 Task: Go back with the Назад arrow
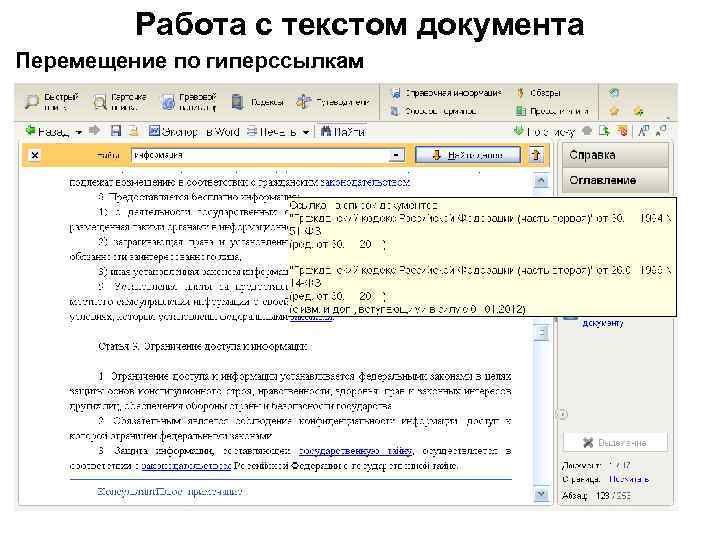click(46, 131)
